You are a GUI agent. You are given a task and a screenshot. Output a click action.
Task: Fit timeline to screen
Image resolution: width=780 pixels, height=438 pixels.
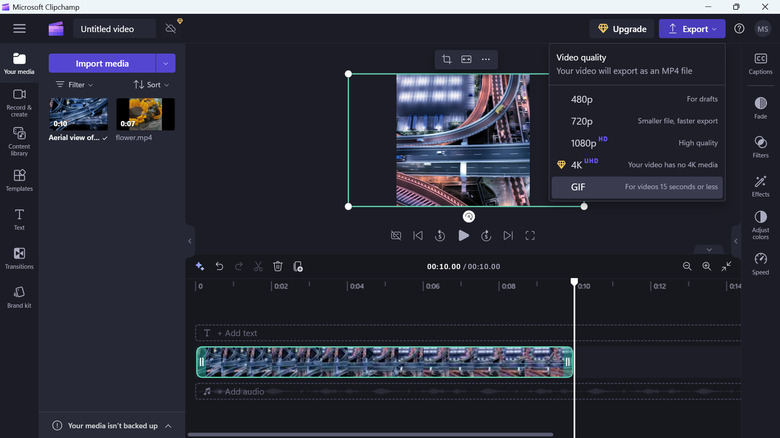pos(726,266)
